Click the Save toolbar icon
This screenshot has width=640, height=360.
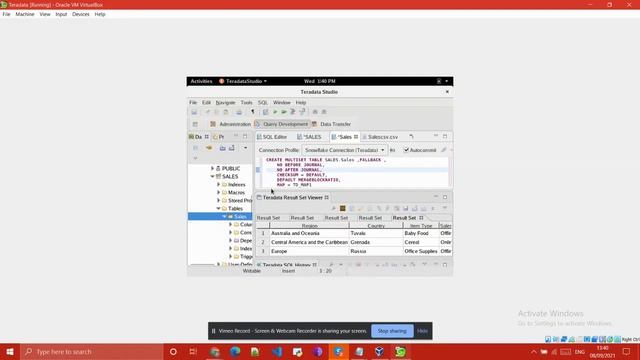(194, 112)
